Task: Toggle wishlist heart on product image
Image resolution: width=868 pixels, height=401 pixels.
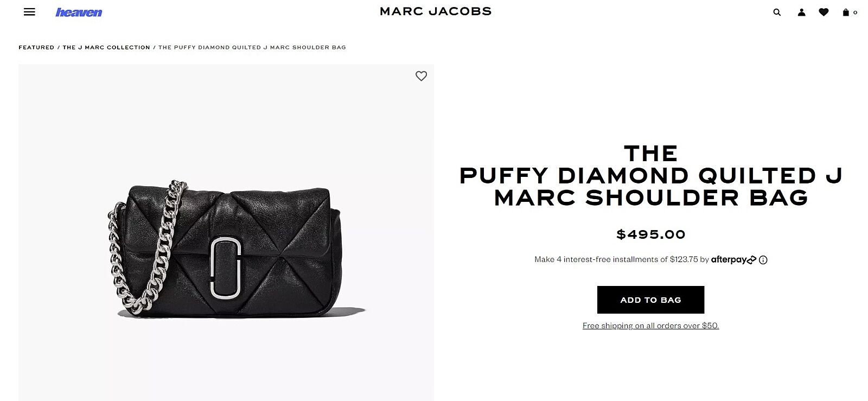Action: (x=421, y=76)
